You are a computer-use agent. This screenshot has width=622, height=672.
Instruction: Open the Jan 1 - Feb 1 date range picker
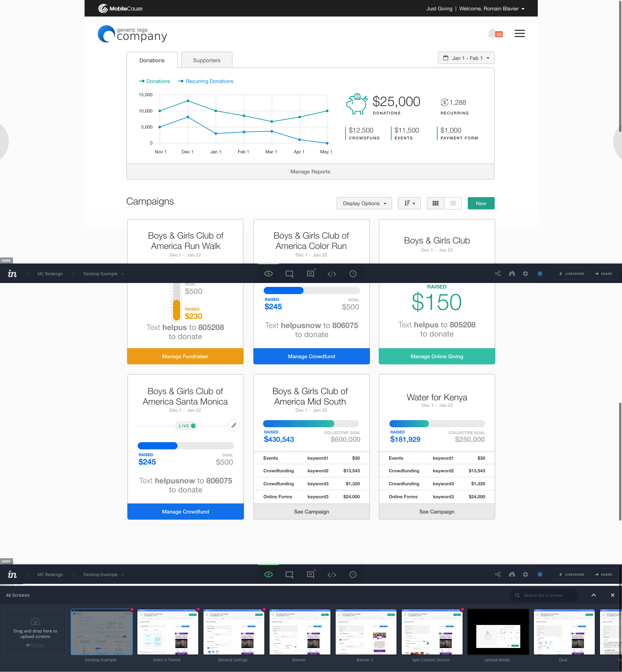point(466,58)
